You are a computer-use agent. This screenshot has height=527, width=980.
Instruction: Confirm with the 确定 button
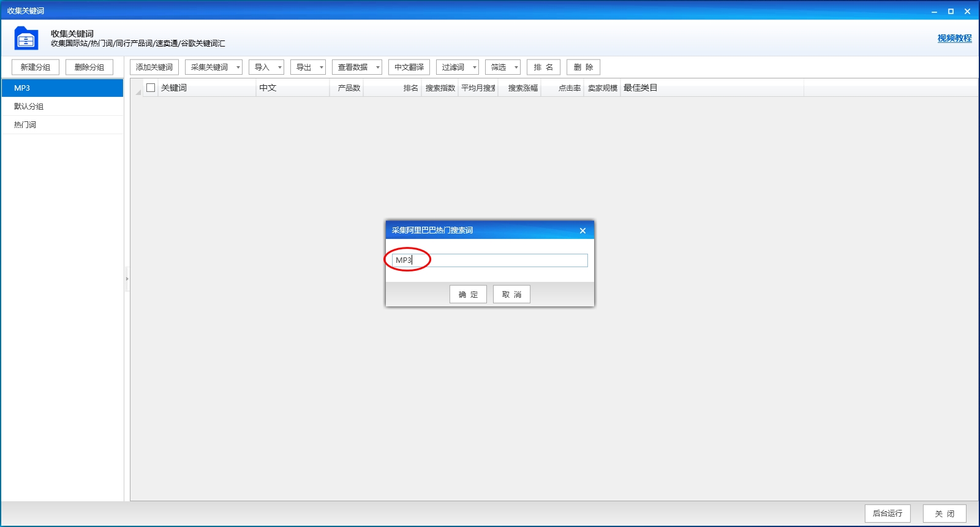tap(468, 294)
